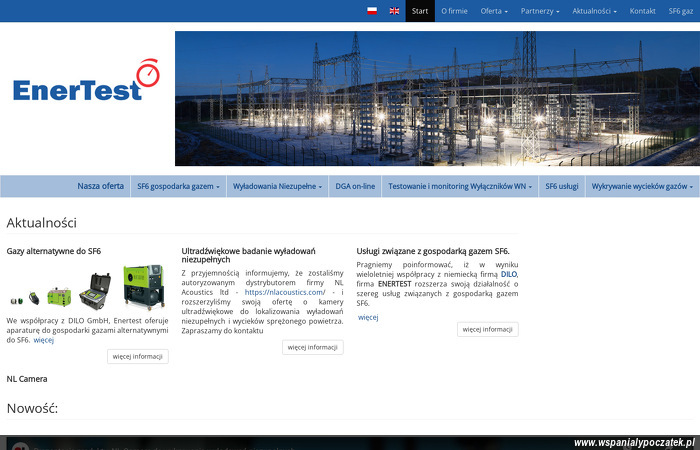Open the O firmie page
Image resolution: width=700 pixels, height=450 pixels.
[454, 11]
